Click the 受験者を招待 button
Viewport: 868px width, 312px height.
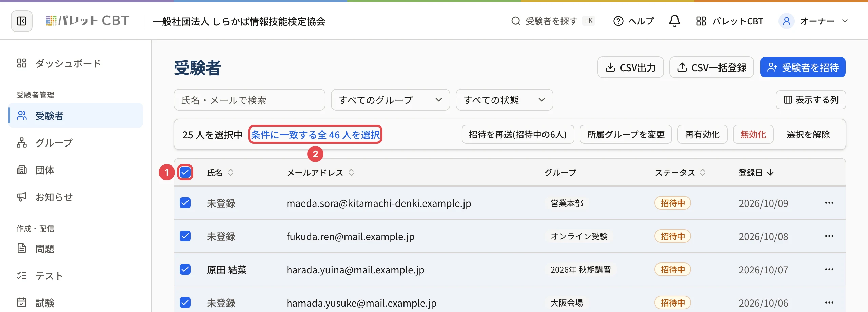coord(803,67)
